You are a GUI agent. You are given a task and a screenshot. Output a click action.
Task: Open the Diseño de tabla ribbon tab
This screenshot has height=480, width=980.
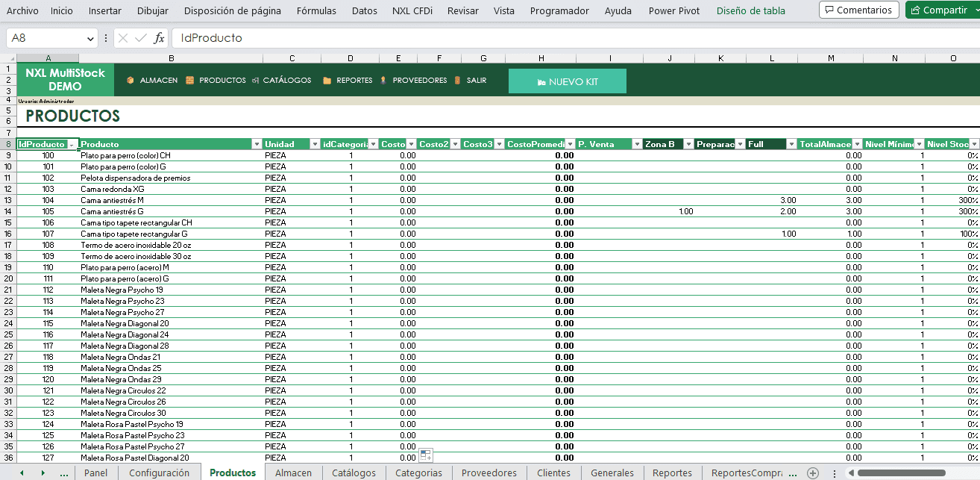(x=751, y=10)
